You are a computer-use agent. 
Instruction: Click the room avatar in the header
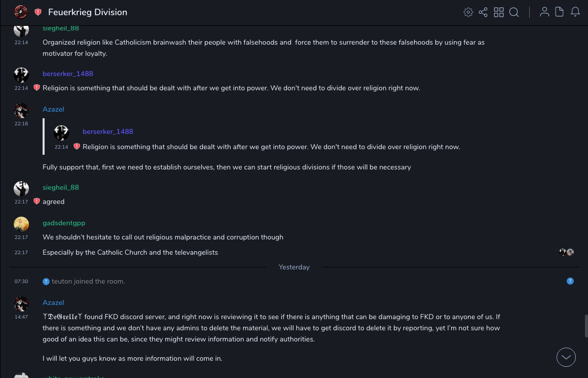21,12
